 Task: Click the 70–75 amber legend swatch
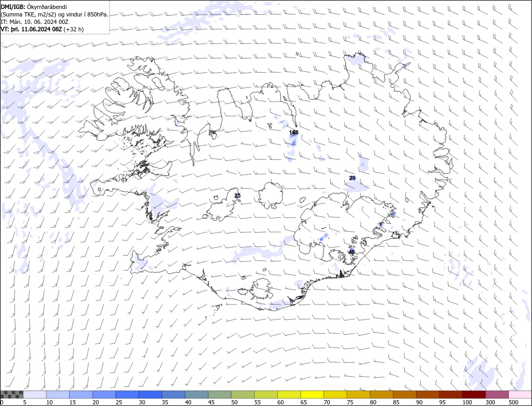[x=335, y=394]
